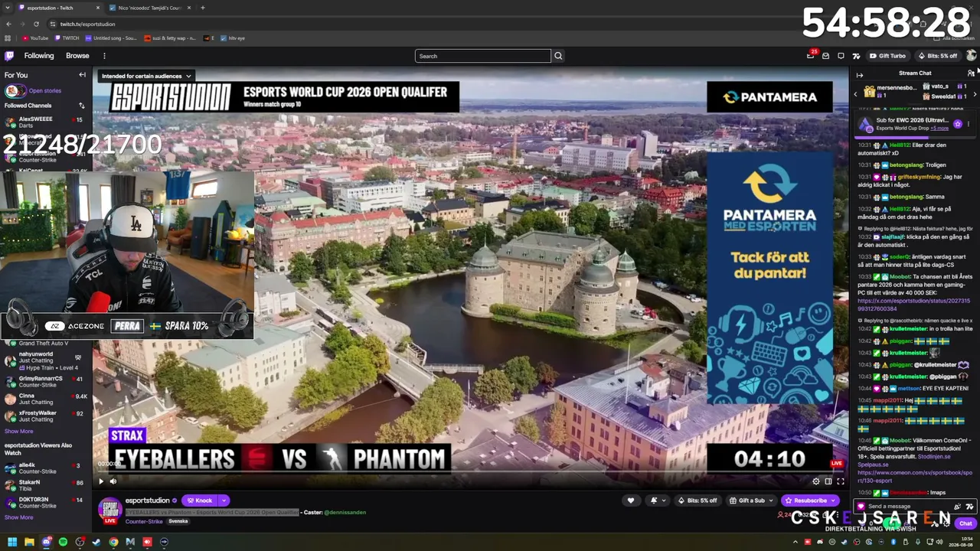Open GrimyRannarrCS channel in the sidebar
The image size is (980, 551).
[x=46, y=381]
